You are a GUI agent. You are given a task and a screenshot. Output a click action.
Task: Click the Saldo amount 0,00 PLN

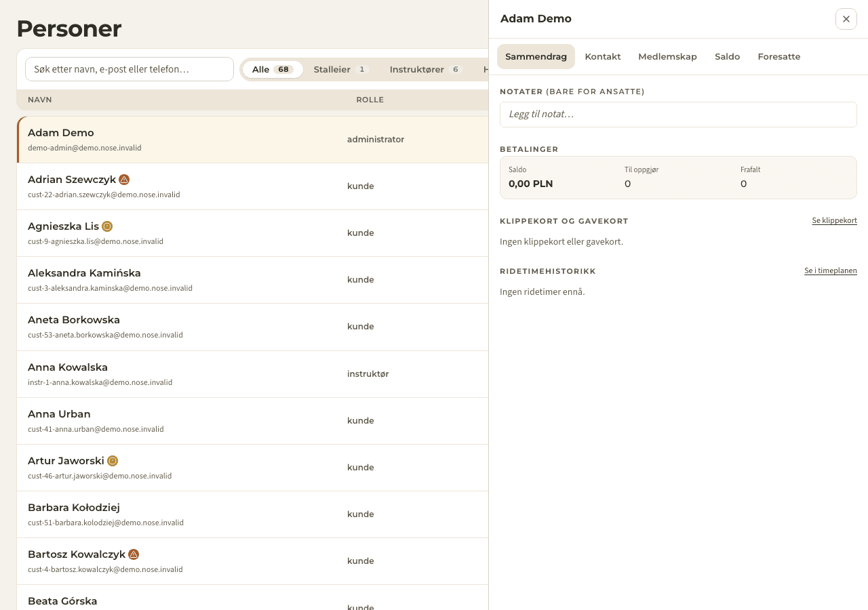530,184
